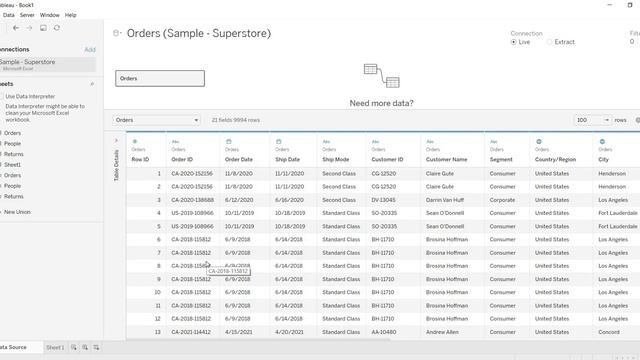Click the Customer ID column header
The image size is (640, 360).
[x=387, y=160]
